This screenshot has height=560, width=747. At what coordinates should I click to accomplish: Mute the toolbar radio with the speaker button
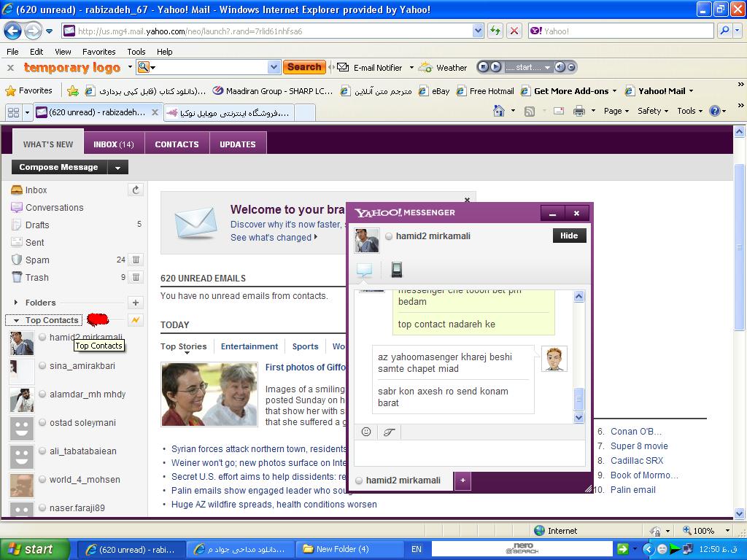pyautogui.click(x=560, y=67)
